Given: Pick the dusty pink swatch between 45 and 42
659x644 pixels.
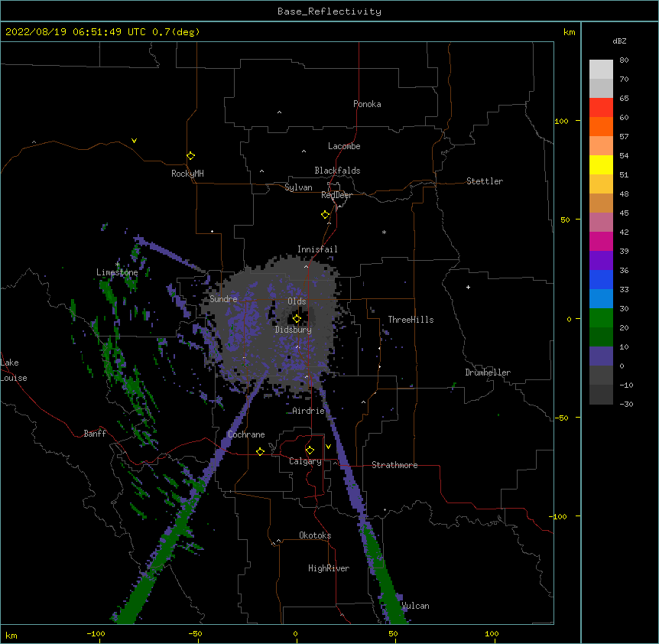Looking at the screenshot, I should tap(601, 223).
